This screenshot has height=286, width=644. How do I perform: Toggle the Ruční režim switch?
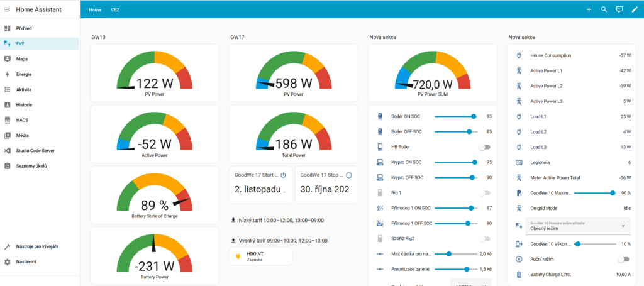tap(623, 259)
